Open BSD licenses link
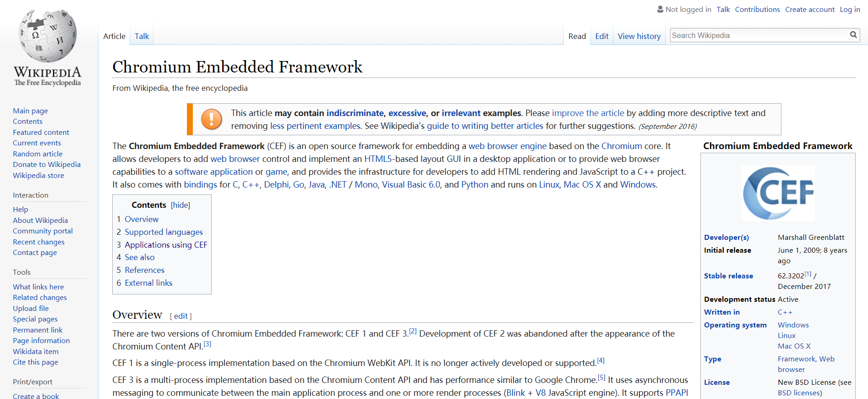The image size is (868, 399). [x=798, y=393]
